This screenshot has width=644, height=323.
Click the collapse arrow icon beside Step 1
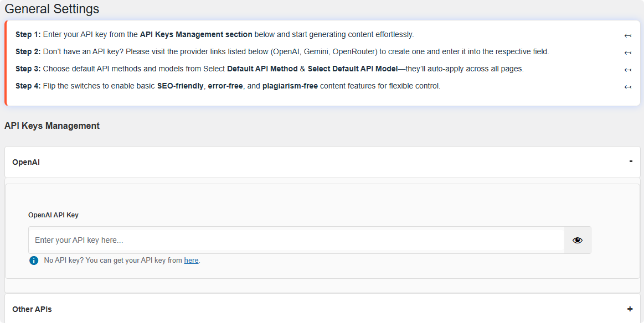627,35
